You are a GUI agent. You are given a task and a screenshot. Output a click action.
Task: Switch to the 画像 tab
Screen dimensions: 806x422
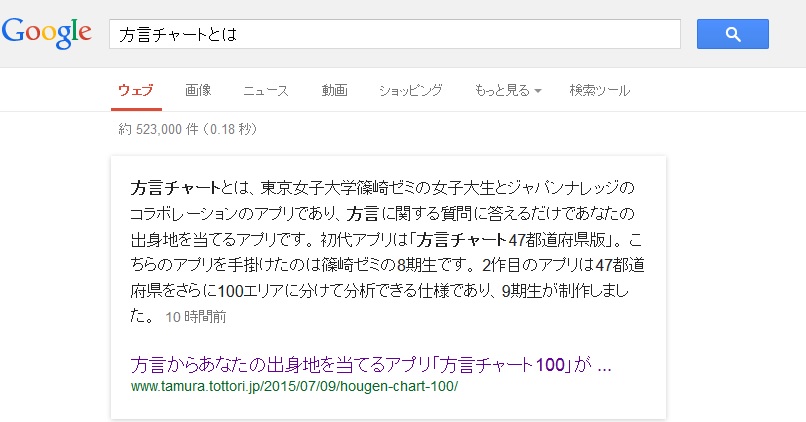(198, 90)
